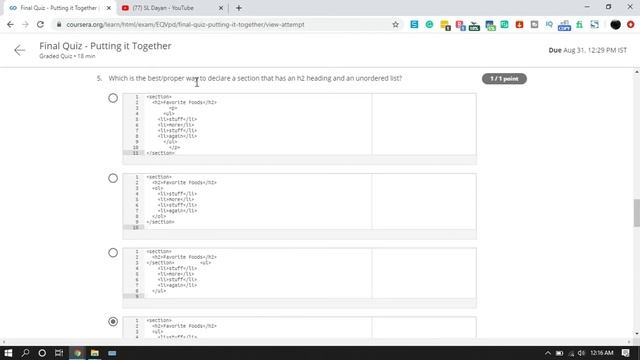The height and width of the screenshot is (360, 640).
Task: Show hidden system tray icons
Action: point(548,353)
